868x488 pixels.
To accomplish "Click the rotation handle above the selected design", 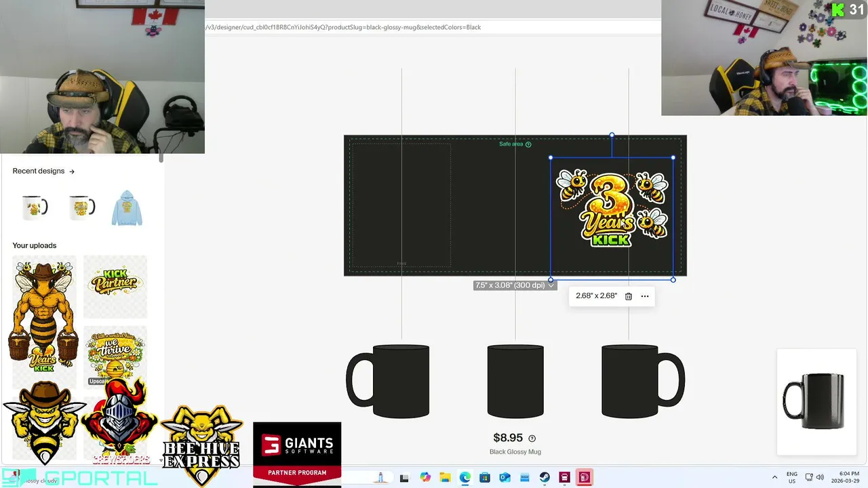I will pos(612,136).
